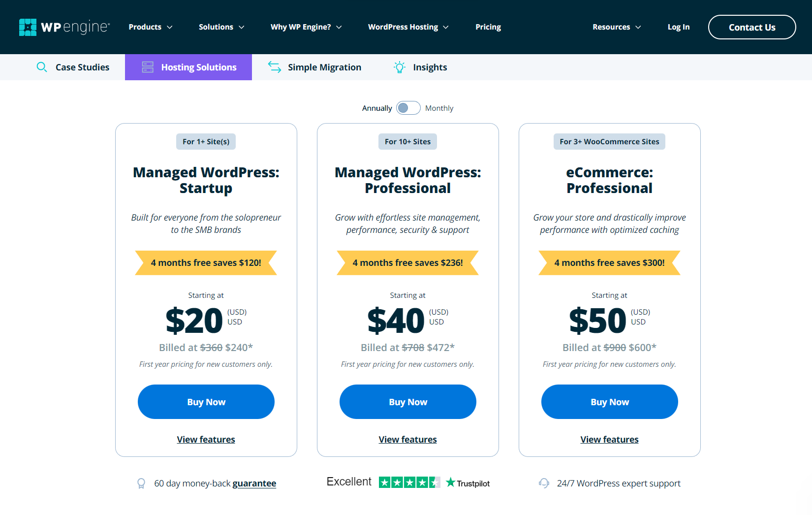Click the Simple Migration arrows icon

point(274,67)
